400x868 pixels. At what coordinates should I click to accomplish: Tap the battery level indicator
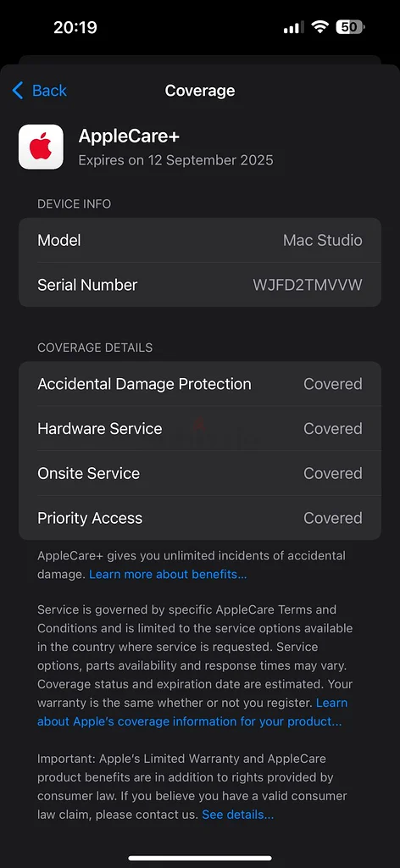pyautogui.click(x=350, y=27)
